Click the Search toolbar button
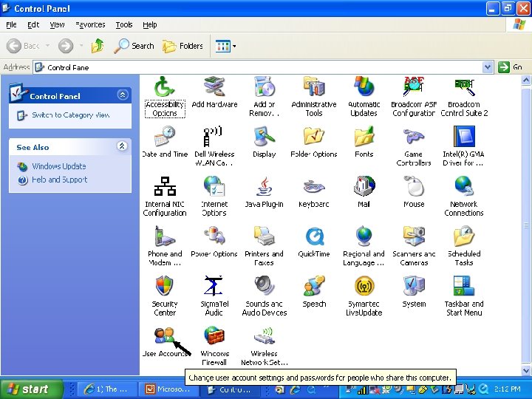 coord(134,46)
